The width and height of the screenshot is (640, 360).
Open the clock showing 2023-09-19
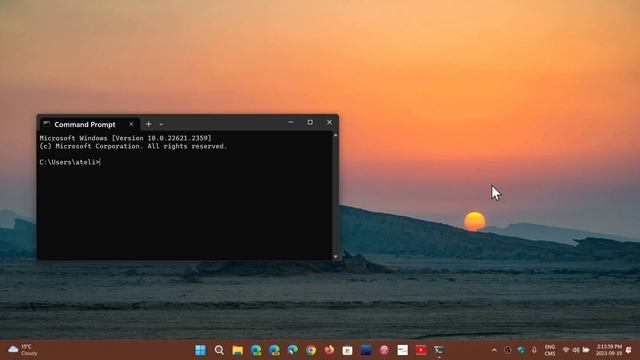tap(609, 350)
